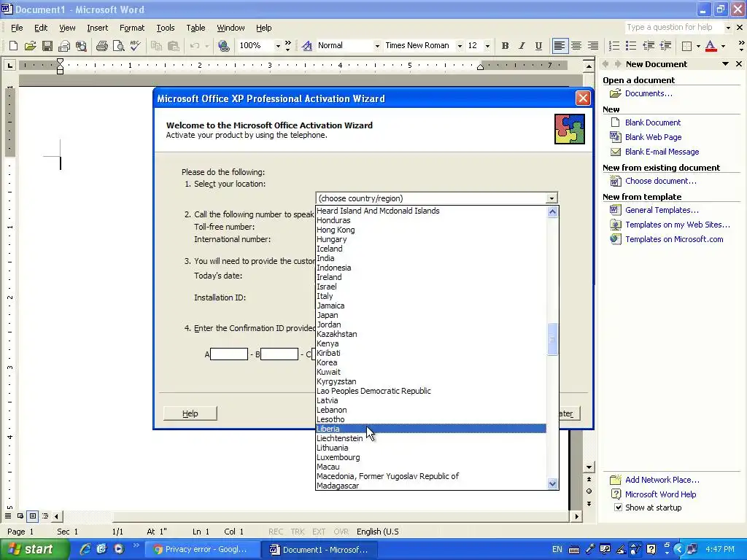Open the Styles and Formatting icon
Viewport: 747px width, 560px height.
pyautogui.click(x=307, y=46)
